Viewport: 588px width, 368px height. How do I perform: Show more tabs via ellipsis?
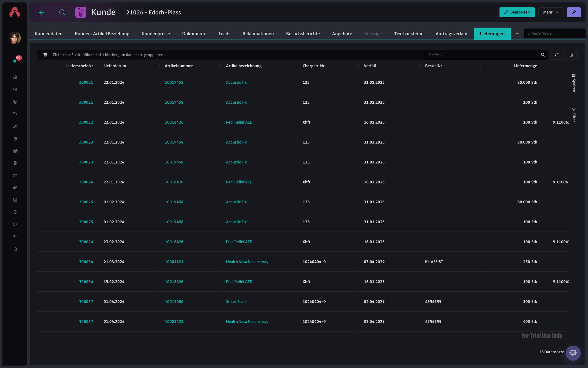coord(517,33)
